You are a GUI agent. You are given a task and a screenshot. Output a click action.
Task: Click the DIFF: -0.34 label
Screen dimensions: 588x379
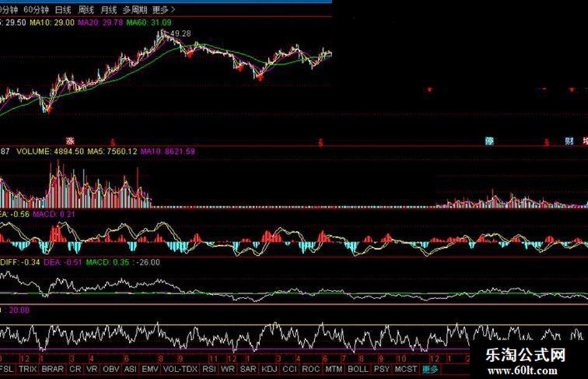point(20,262)
